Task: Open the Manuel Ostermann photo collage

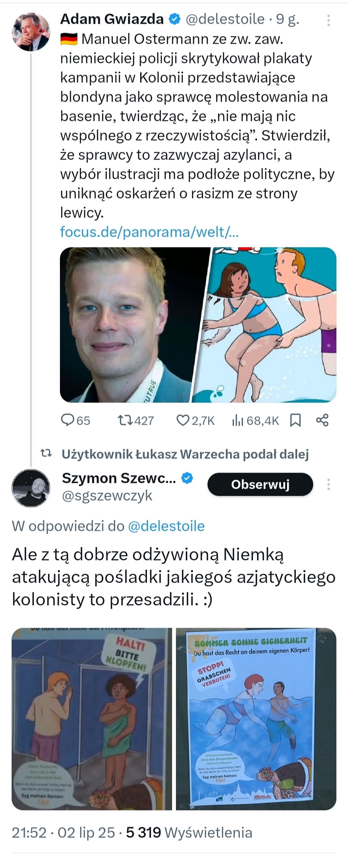Action: pyautogui.click(x=198, y=324)
